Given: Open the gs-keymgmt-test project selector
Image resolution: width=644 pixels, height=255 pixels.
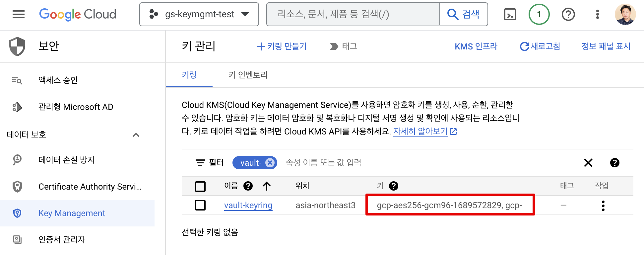Looking at the screenshot, I should (199, 14).
